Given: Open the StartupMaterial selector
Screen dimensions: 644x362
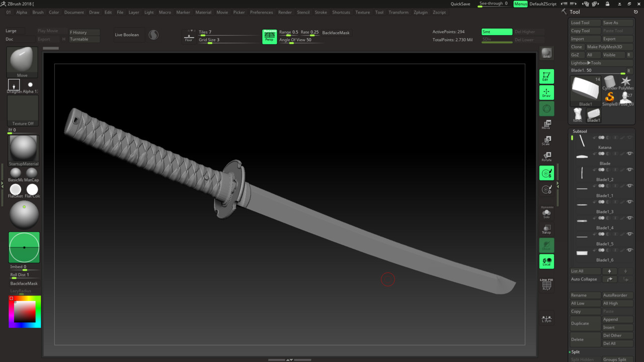Looking at the screenshot, I should coord(23,151).
